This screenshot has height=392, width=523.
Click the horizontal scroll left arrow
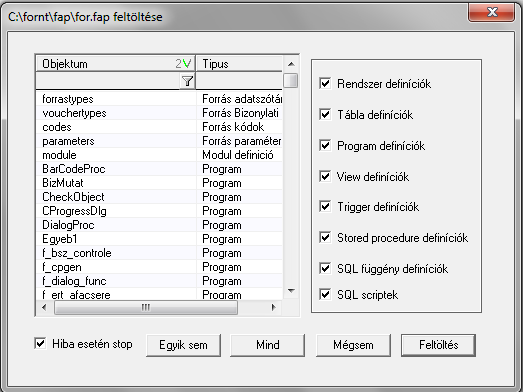[44, 307]
